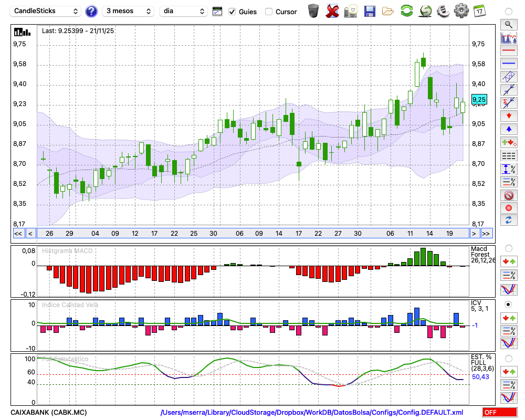Click the blue help question mark icon

pyautogui.click(x=91, y=11)
